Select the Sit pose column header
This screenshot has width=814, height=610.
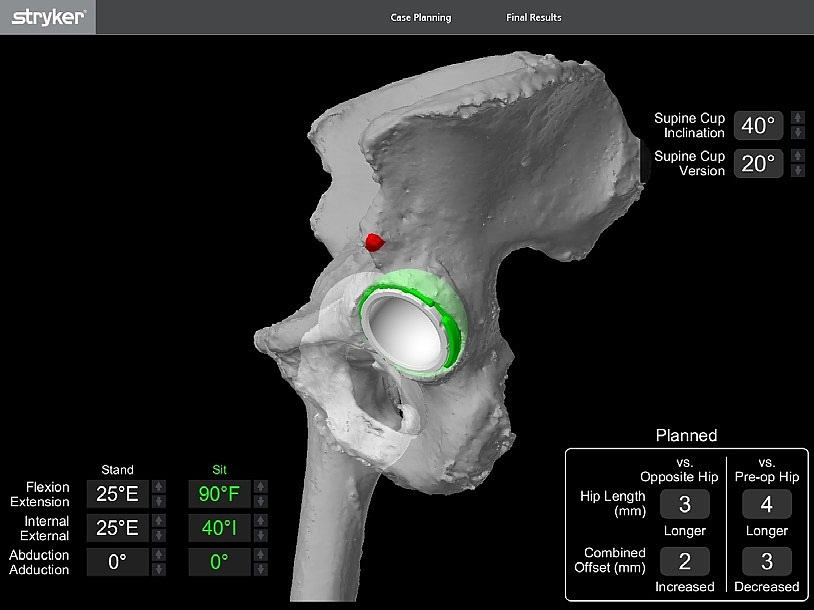[219, 469]
